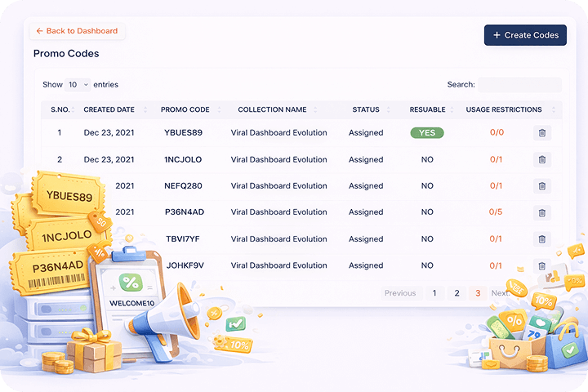Image resolution: width=588 pixels, height=392 pixels.
Task: Delete TBVI7YF promo code via trash icon
Action: pyautogui.click(x=541, y=239)
